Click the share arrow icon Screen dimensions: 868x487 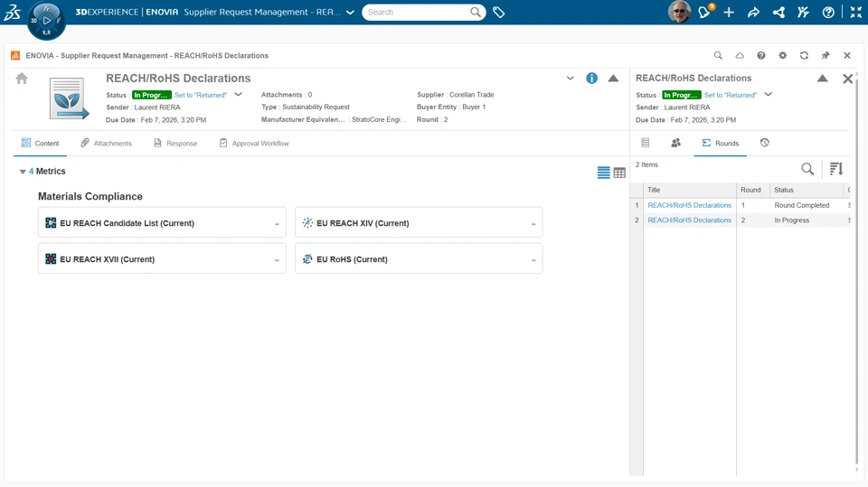tap(753, 12)
